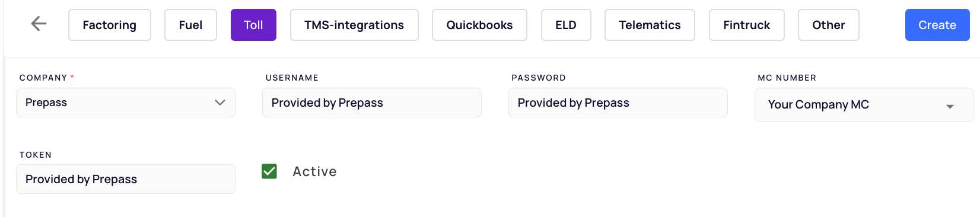Select the Other tab
The height and width of the screenshot is (217, 980).
click(828, 25)
